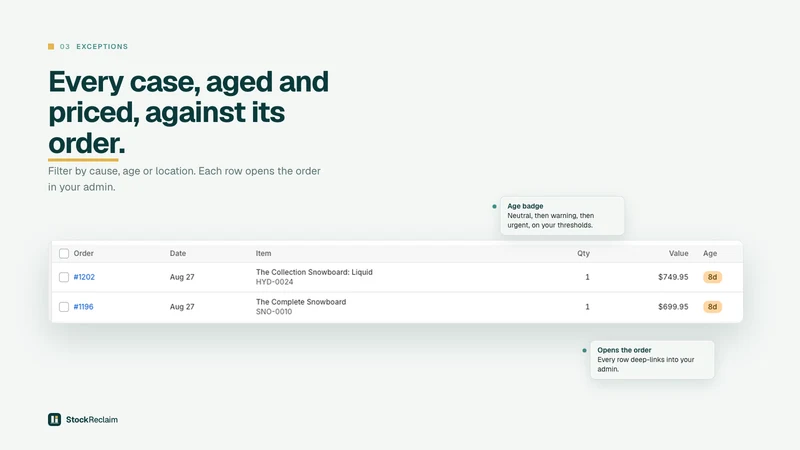Click the $699.95 value cell

click(x=673, y=307)
